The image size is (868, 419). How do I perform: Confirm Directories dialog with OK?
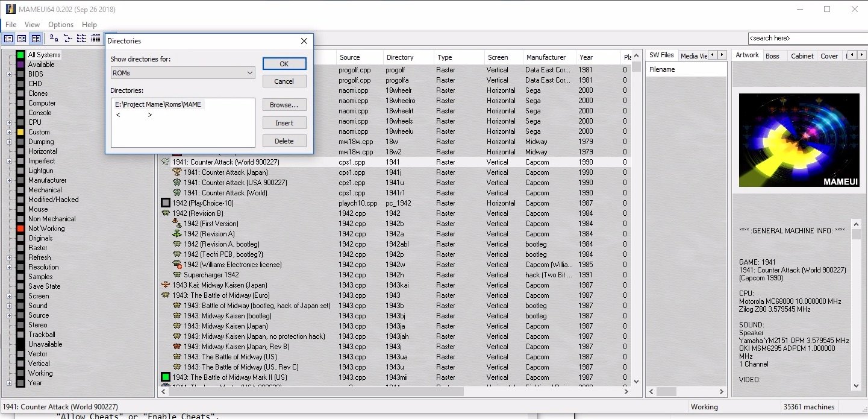(284, 64)
